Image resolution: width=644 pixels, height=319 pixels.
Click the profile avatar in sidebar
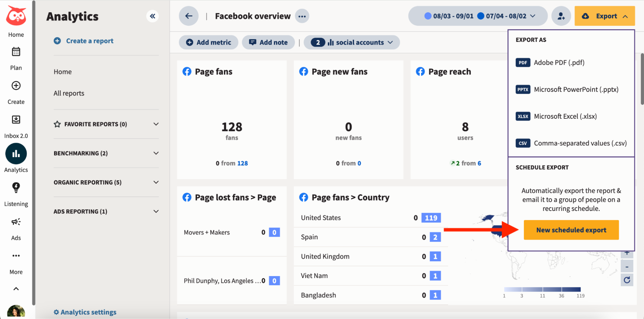point(16,312)
